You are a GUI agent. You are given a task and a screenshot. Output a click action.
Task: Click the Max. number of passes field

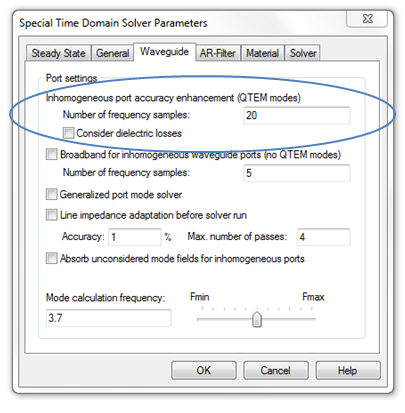coord(324,237)
